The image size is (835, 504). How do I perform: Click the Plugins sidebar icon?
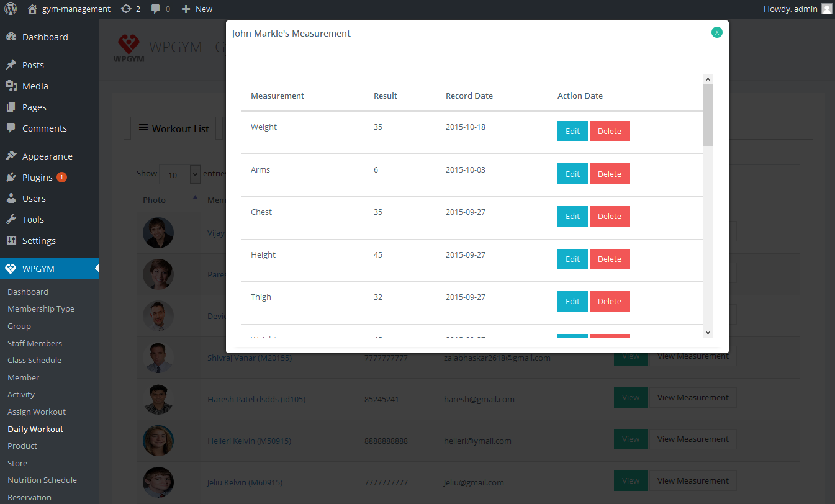[x=11, y=178]
